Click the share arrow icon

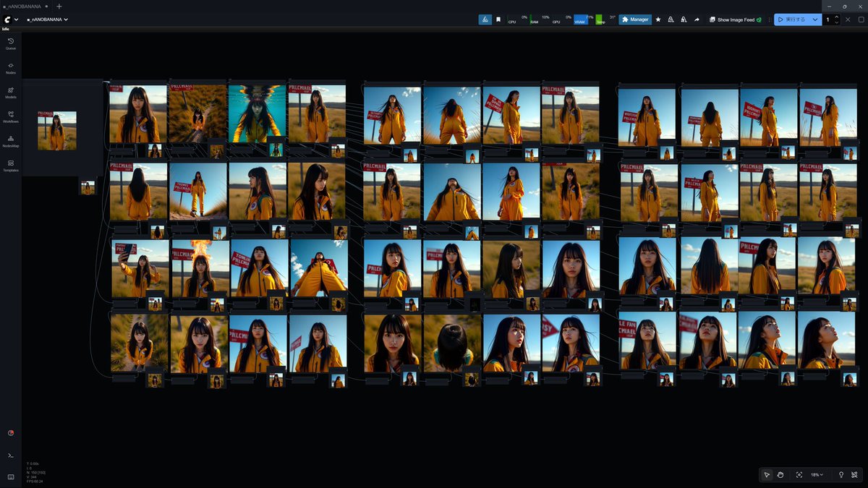click(x=697, y=20)
